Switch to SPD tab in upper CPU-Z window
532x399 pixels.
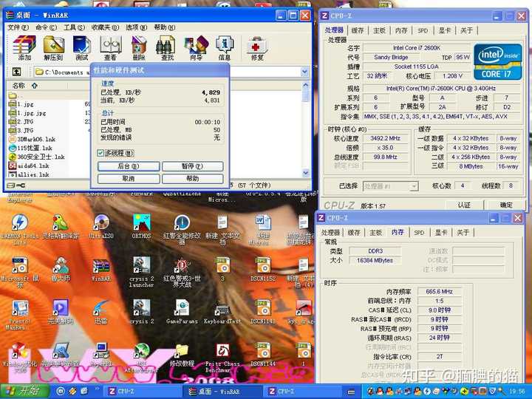(423, 30)
